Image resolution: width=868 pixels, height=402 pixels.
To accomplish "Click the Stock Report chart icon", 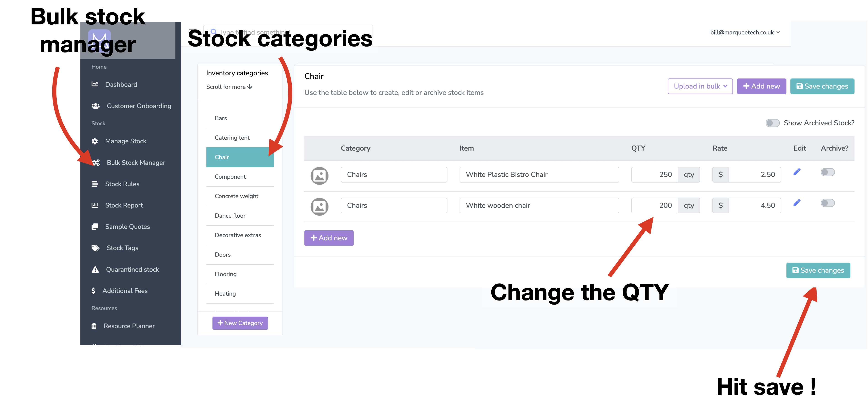I will pyautogui.click(x=95, y=205).
